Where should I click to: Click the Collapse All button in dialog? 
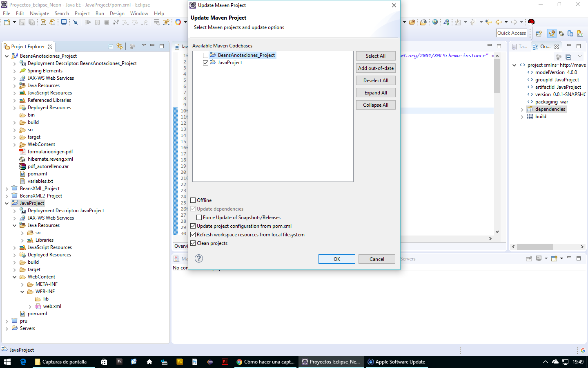point(376,105)
